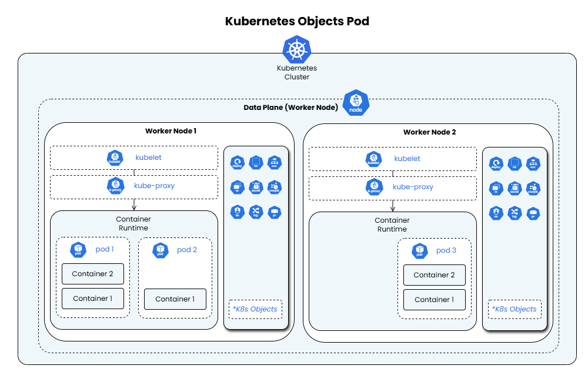Screen dimensions: 588x382
Task: Click the pv icon in Worker Node 2
Action: tap(533, 213)
